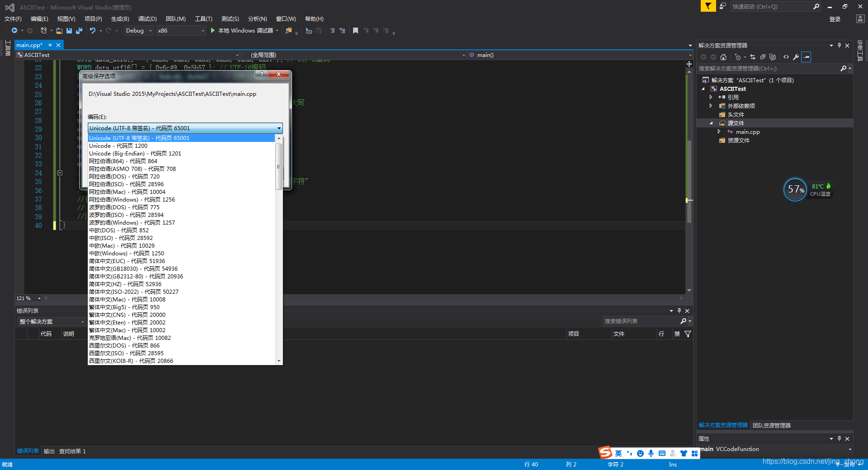Open the 工具(T) tools menu
The height and width of the screenshot is (470, 868).
203,19
